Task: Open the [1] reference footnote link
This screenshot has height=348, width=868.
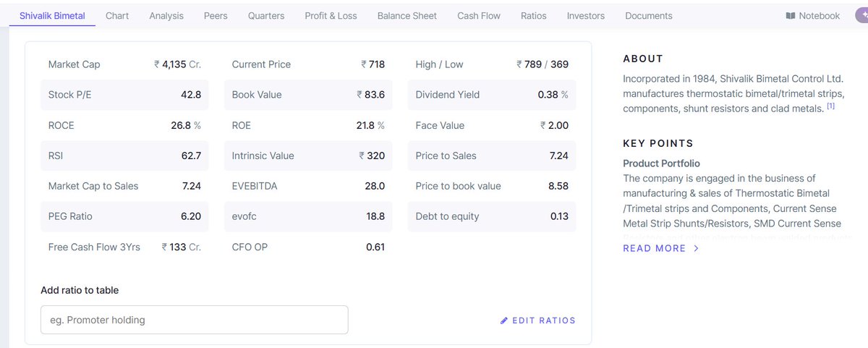Action: click(831, 106)
